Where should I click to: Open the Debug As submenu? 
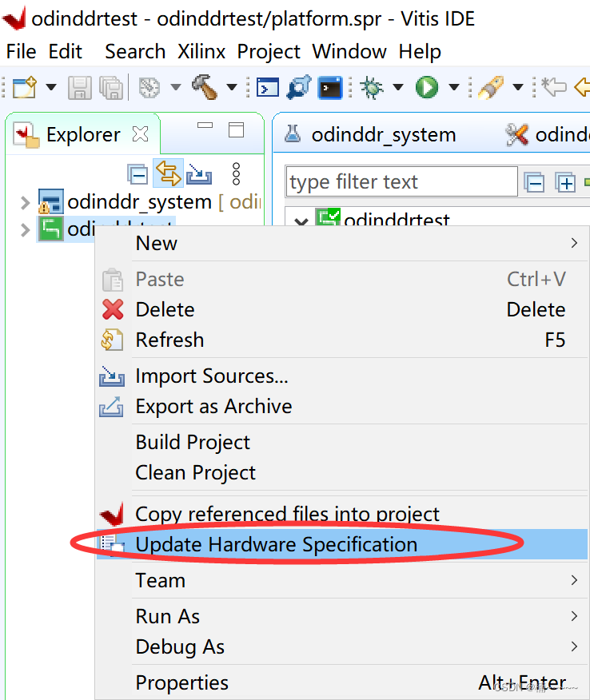(x=341, y=646)
